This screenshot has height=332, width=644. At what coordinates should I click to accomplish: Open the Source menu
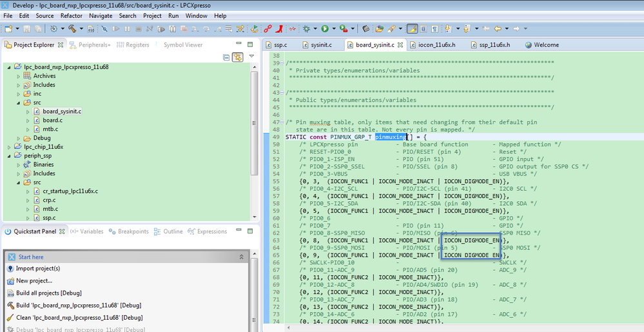point(44,15)
